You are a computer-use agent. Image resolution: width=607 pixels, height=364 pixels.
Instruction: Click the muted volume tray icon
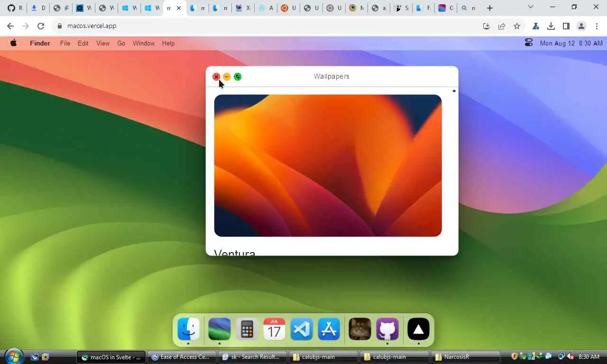[x=570, y=356]
